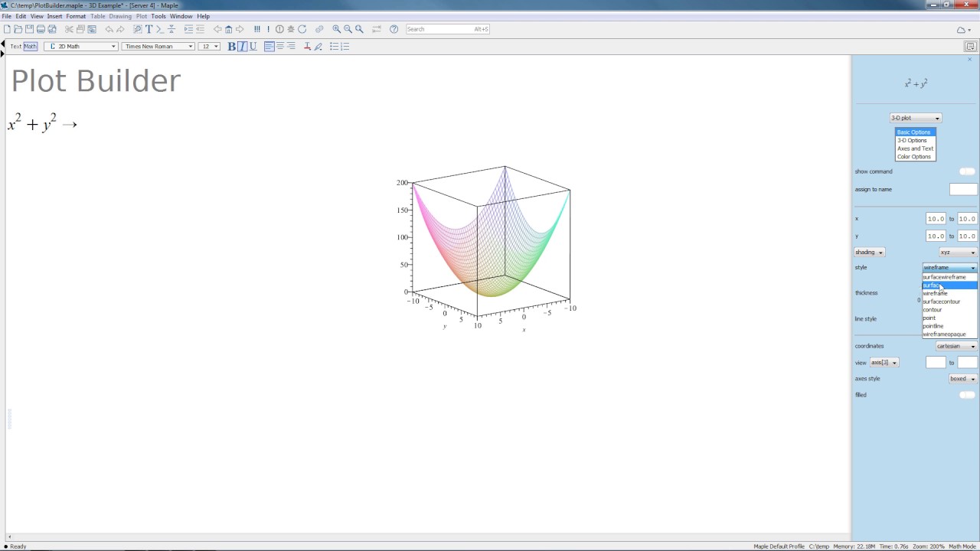
Task: Click the x range start field
Action: pos(936,219)
